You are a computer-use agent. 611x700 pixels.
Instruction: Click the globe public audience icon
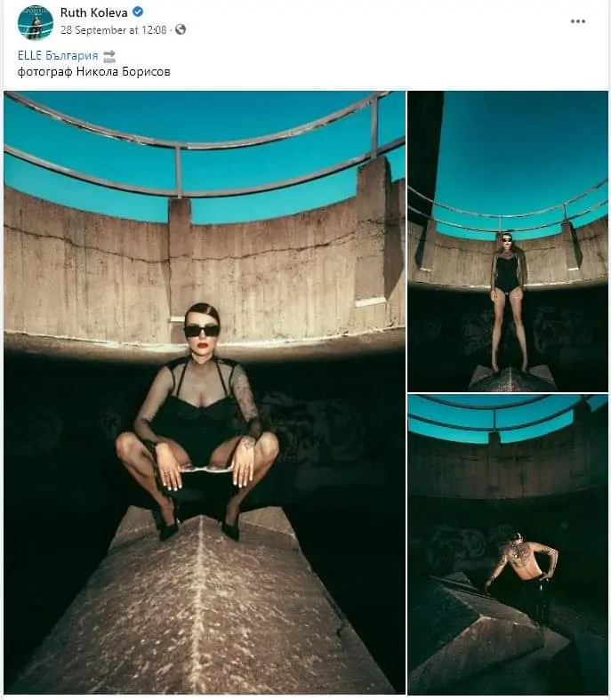(x=181, y=29)
